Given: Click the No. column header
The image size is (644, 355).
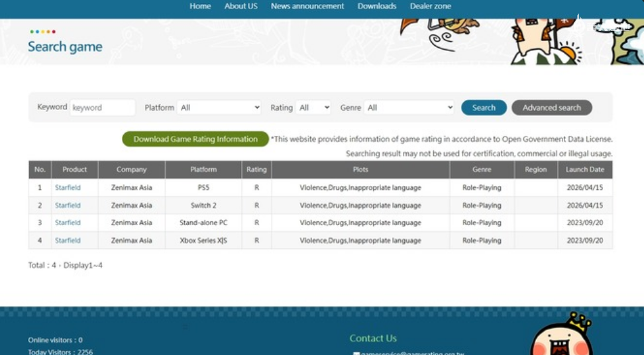Looking at the screenshot, I should [x=40, y=170].
